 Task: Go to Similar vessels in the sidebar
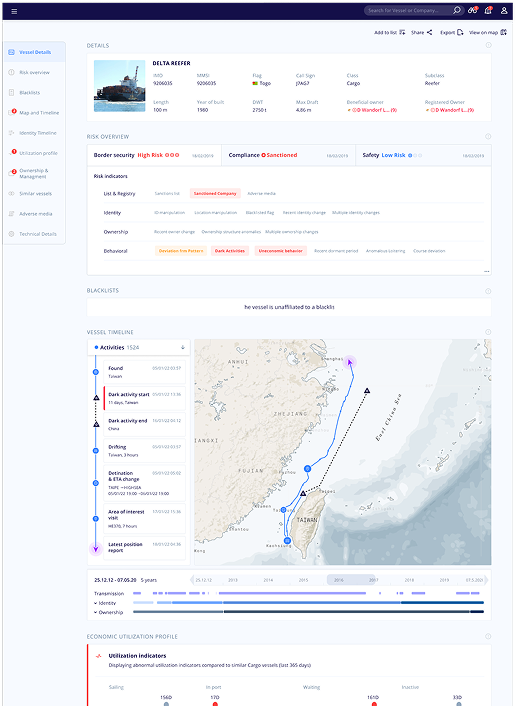click(x=36, y=194)
